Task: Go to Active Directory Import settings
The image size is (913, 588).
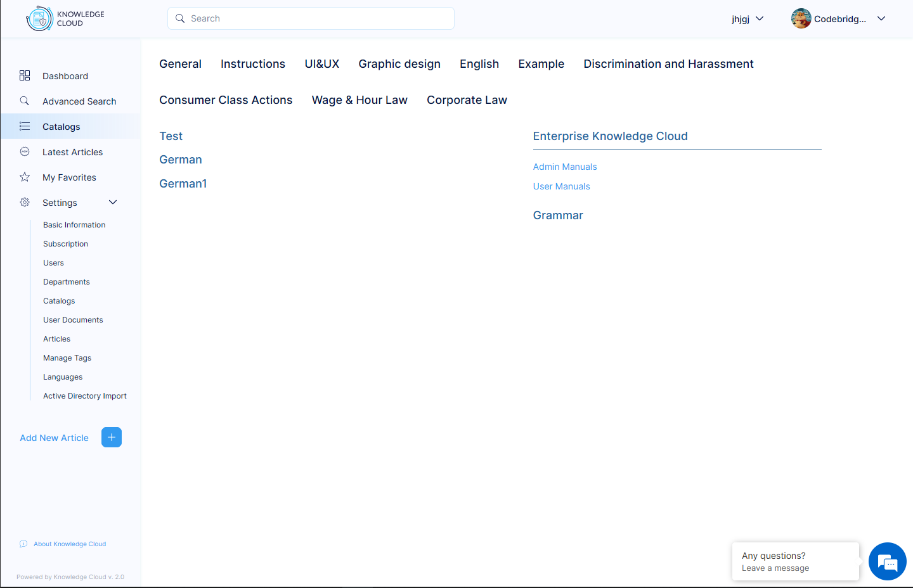Action: pyautogui.click(x=85, y=396)
